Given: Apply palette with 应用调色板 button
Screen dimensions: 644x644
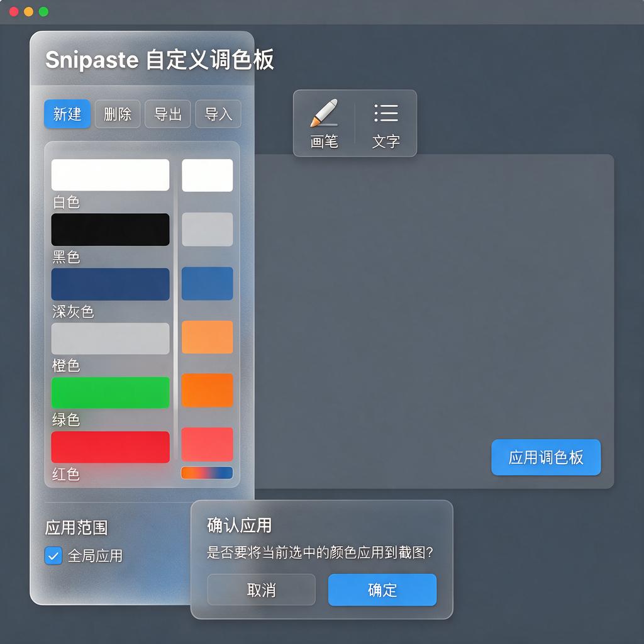Looking at the screenshot, I should (546, 457).
